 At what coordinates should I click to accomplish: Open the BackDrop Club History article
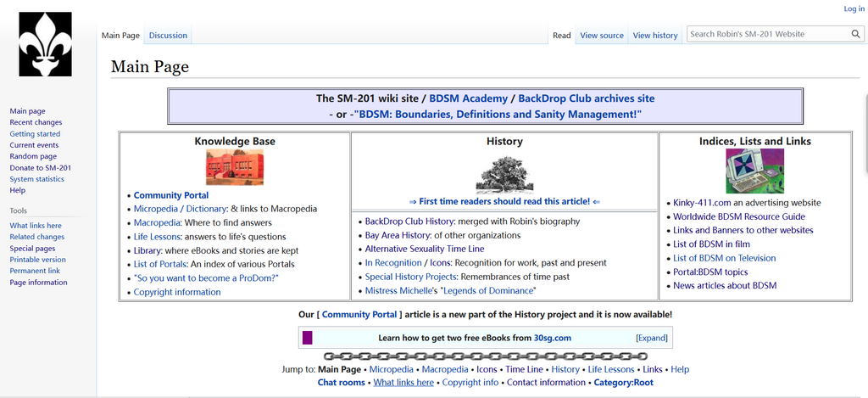409,221
